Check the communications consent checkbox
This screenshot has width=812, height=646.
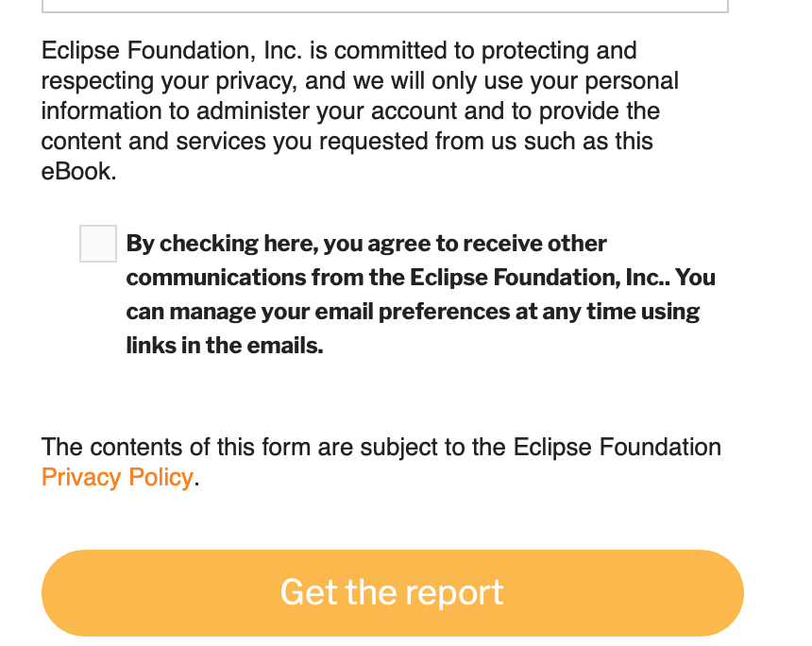[x=98, y=244]
